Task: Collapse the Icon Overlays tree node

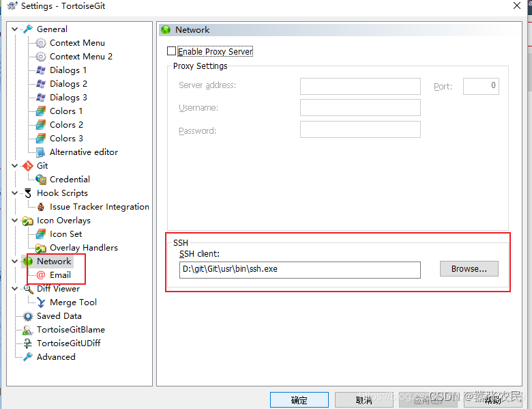Action: (x=14, y=221)
